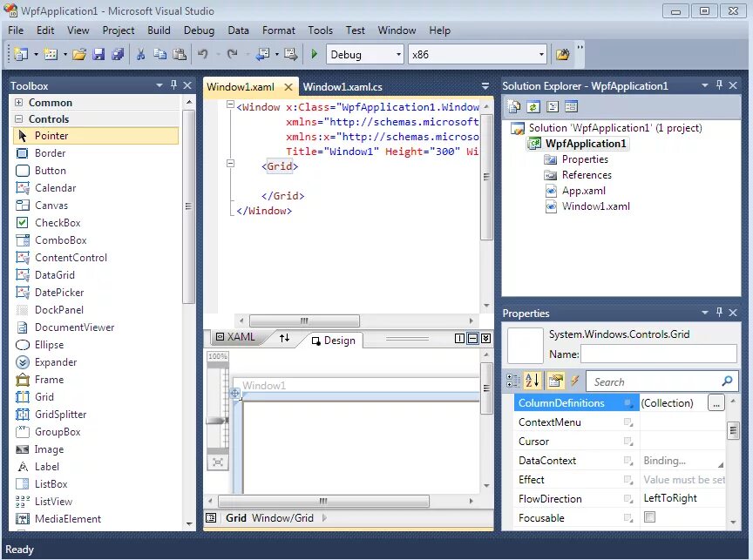
Task: Click the Add New Item toolbar icon
Action: tap(51, 54)
